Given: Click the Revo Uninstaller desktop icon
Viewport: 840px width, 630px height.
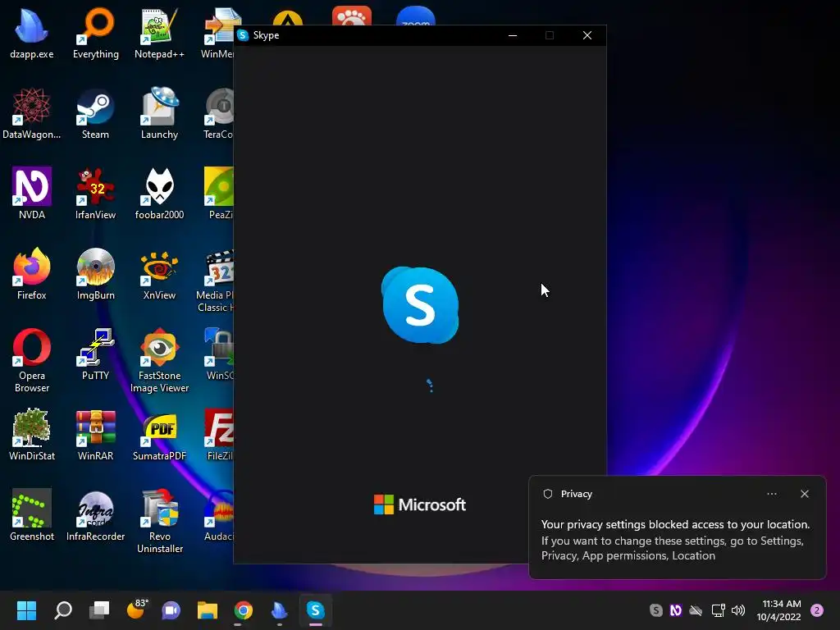Looking at the screenshot, I should tap(159, 521).
